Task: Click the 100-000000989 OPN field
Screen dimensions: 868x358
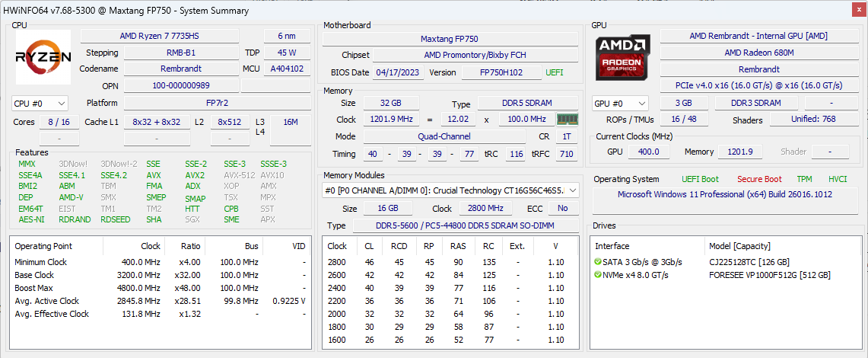Action: coord(181,85)
